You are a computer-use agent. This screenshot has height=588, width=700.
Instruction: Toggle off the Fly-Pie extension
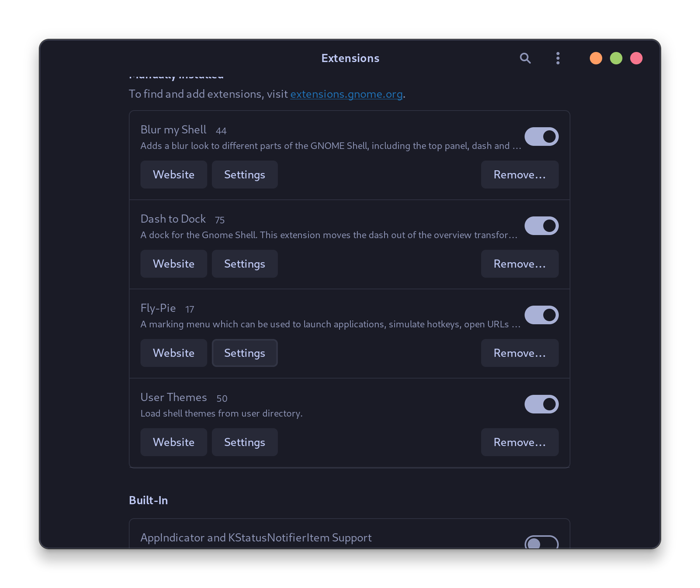541,315
